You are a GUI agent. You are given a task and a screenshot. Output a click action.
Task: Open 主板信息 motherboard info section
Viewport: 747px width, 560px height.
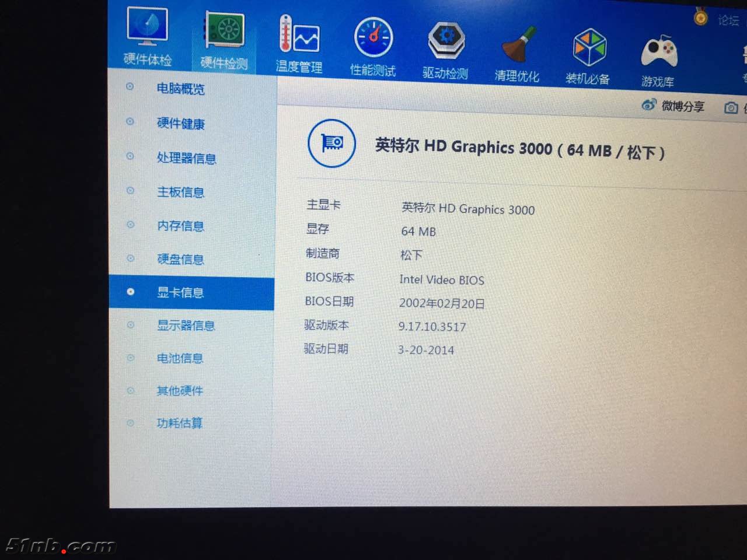(x=180, y=192)
